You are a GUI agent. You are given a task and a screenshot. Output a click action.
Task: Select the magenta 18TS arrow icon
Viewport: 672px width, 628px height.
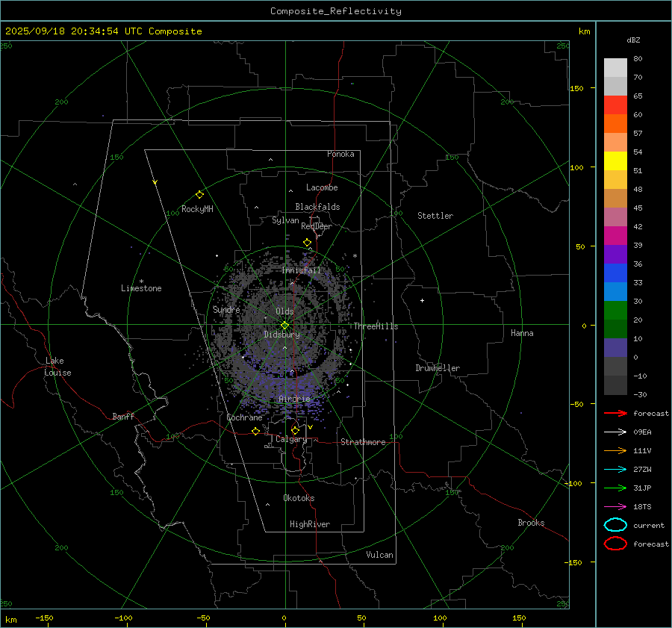[615, 506]
